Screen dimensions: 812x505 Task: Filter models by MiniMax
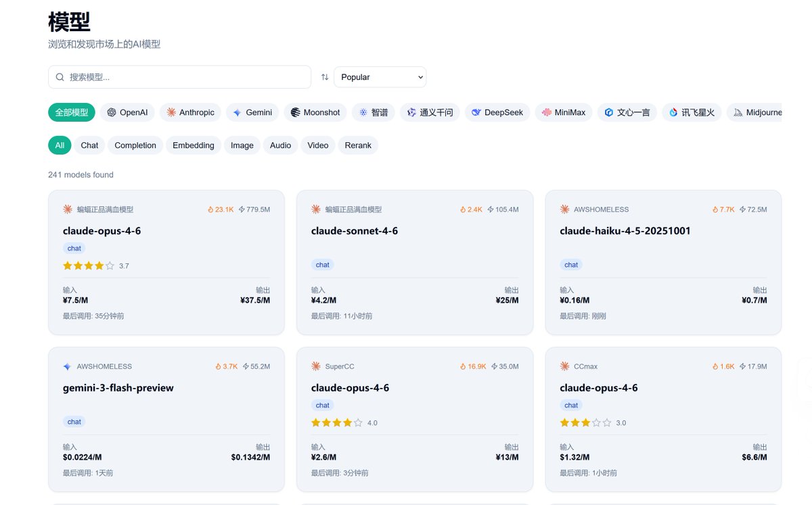(564, 112)
